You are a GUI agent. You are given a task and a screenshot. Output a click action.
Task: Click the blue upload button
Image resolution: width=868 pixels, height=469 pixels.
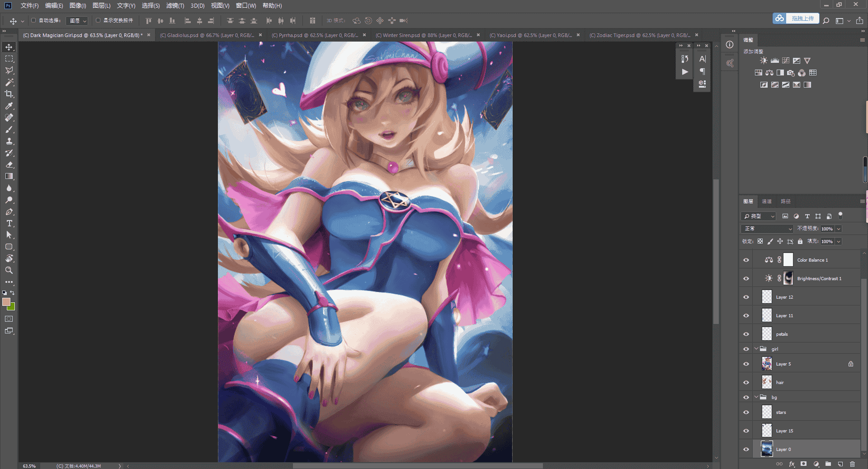[796, 19]
